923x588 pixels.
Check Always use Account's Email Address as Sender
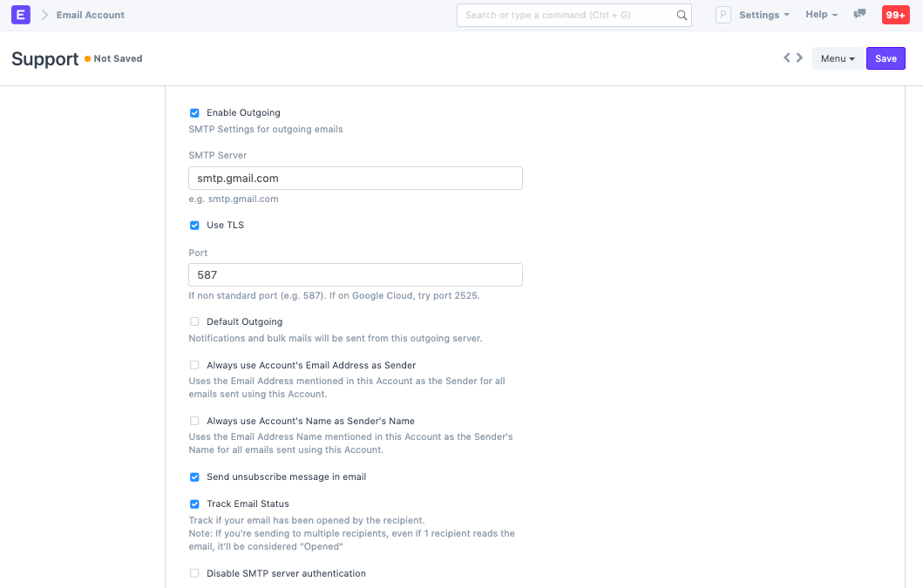click(x=194, y=365)
